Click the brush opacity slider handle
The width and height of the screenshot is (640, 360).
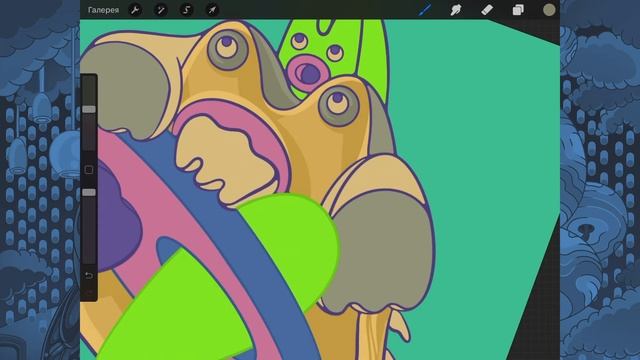[x=89, y=192]
